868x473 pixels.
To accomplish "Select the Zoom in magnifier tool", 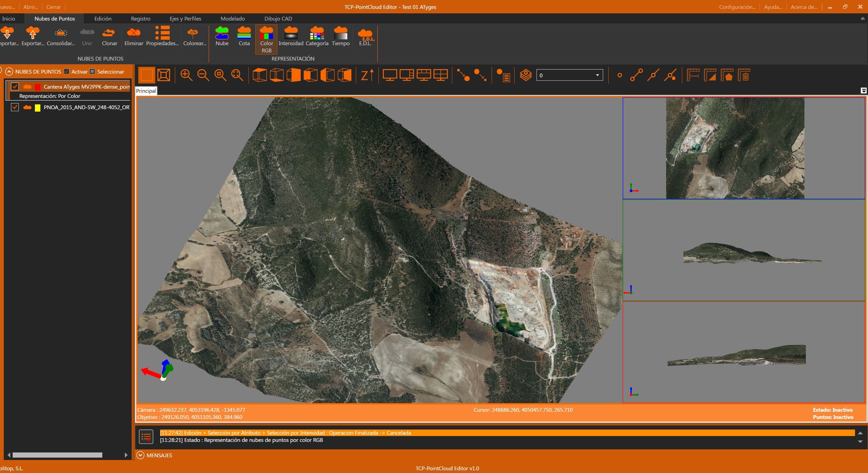I will point(186,75).
